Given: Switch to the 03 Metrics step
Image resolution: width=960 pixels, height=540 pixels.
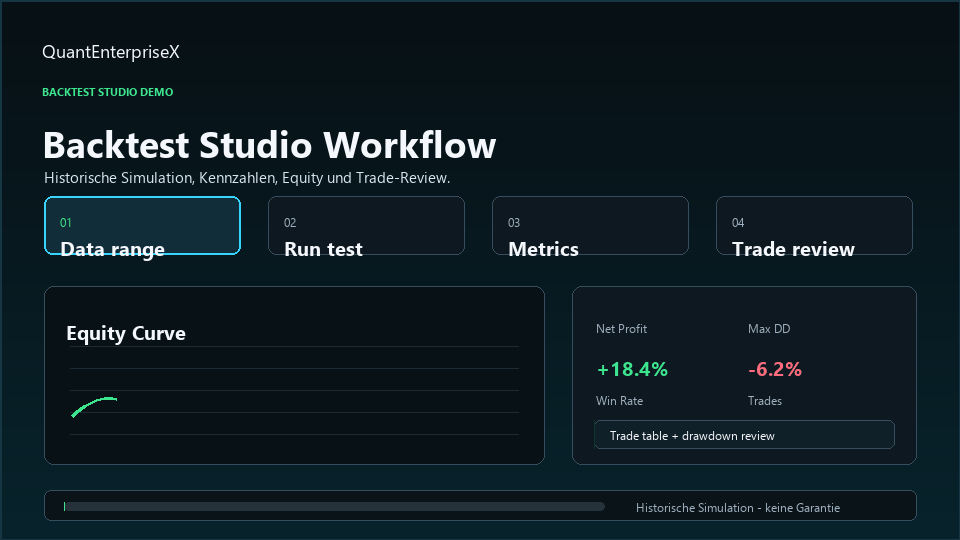Looking at the screenshot, I should pyautogui.click(x=590, y=225).
